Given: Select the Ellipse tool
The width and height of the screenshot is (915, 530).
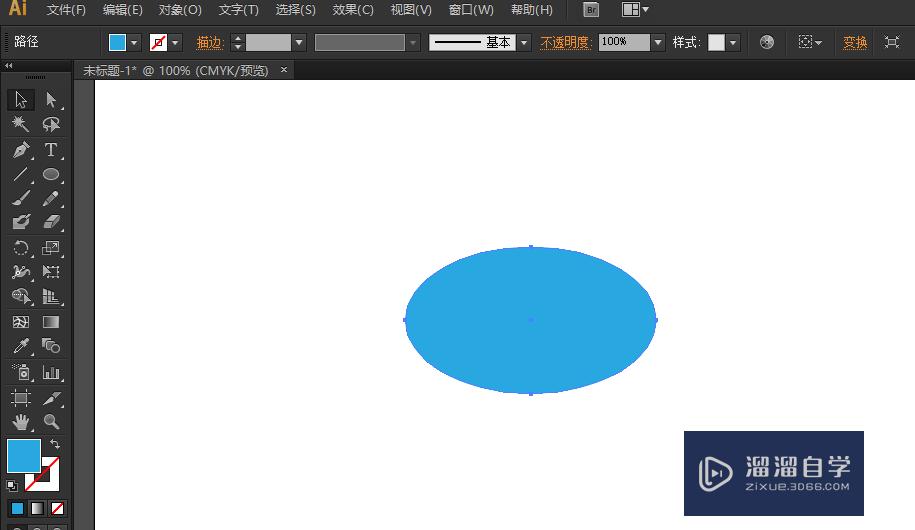Looking at the screenshot, I should [x=51, y=174].
